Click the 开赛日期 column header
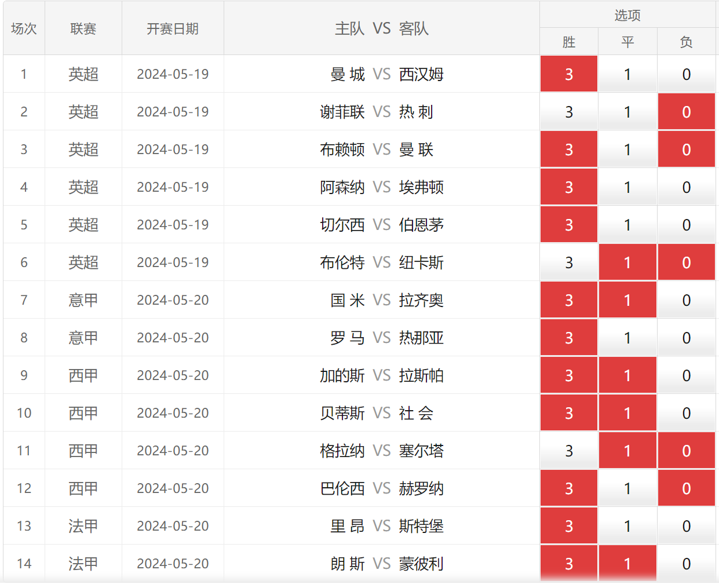This screenshot has height=588, width=719. pos(173,28)
